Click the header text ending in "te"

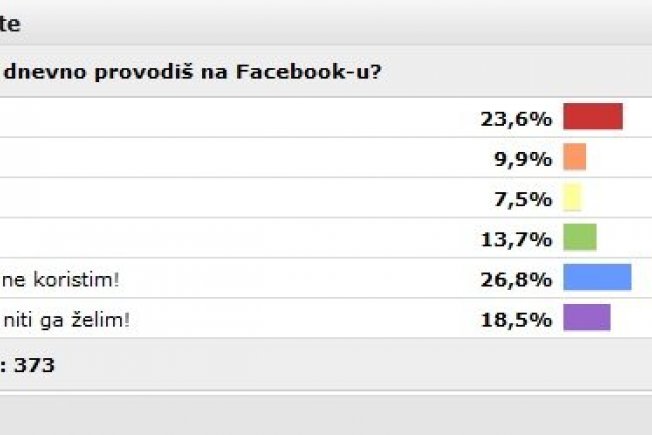click(x=9, y=24)
